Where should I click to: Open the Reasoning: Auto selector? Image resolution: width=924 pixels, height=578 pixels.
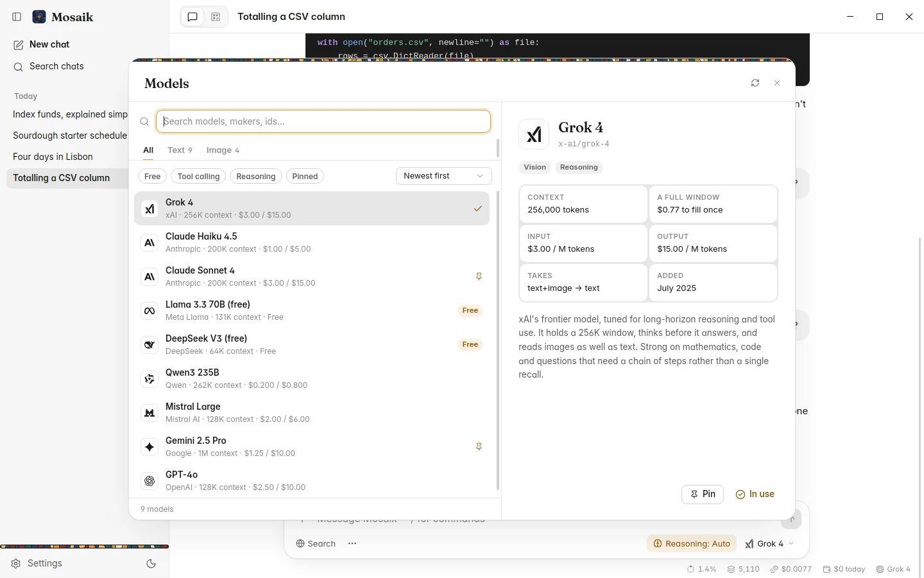click(692, 543)
